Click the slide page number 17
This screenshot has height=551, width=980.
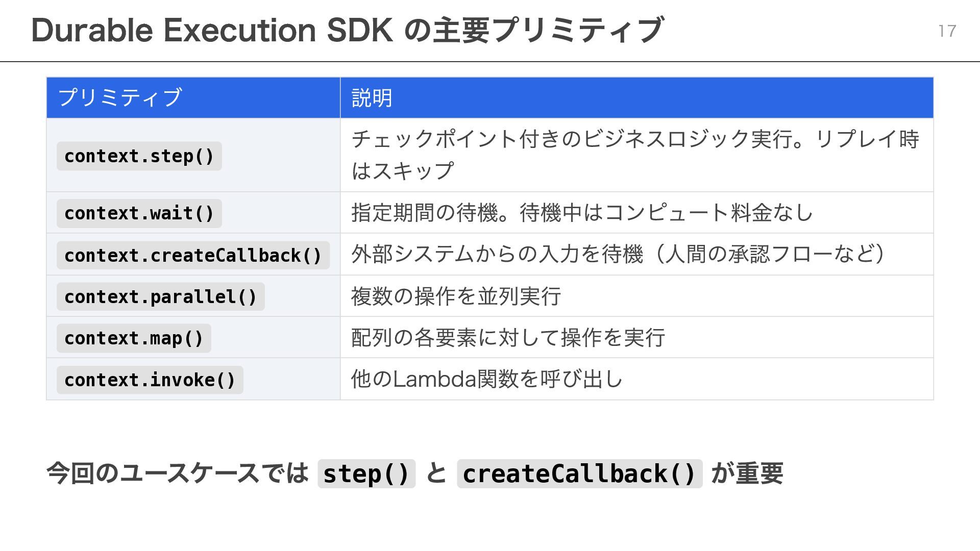tap(947, 31)
